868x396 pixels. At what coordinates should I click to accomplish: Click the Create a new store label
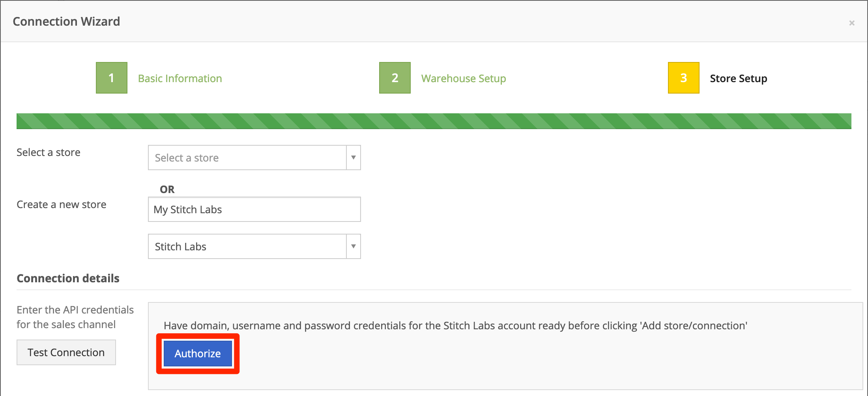click(62, 205)
